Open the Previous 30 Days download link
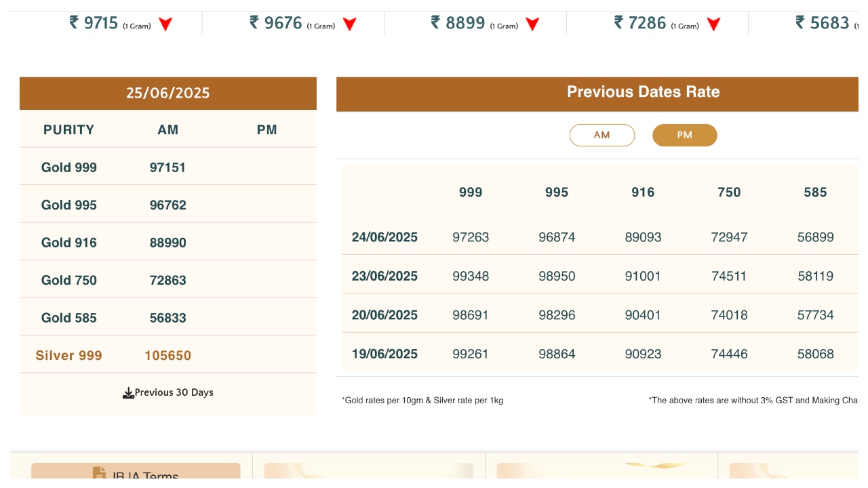Image resolution: width=868 pixels, height=488 pixels. pyautogui.click(x=174, y=392)
